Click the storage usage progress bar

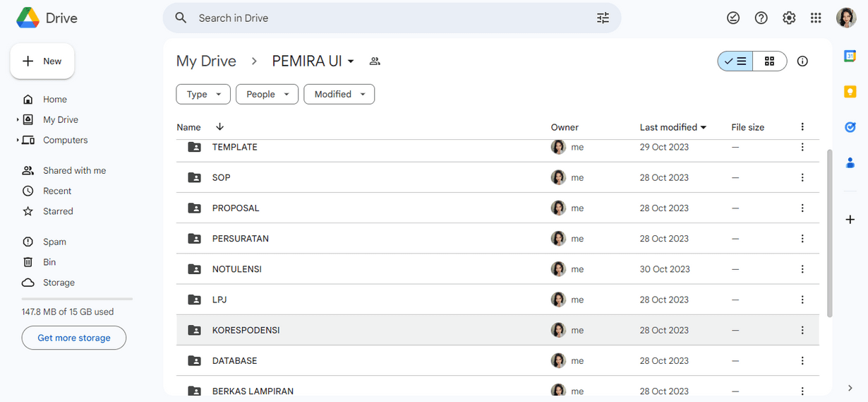77,299
